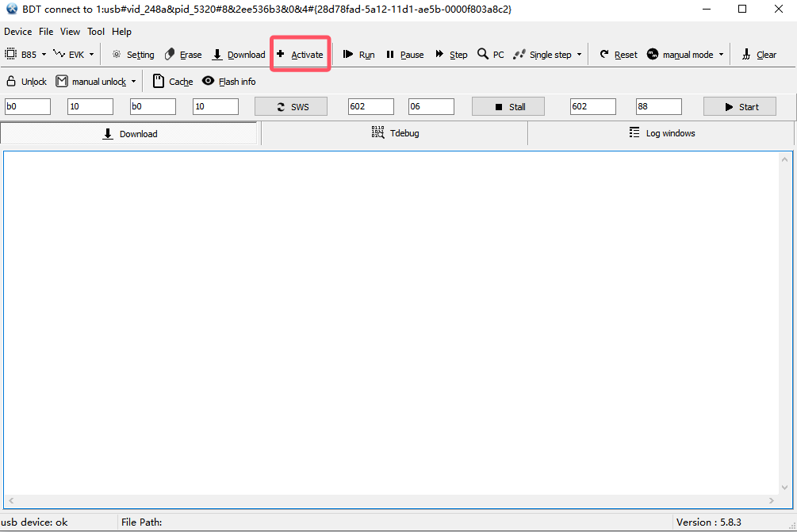Expand the EVK dropdown arrow
The height and width of the screenshot is (532, 797).
[x=91, y=55]
